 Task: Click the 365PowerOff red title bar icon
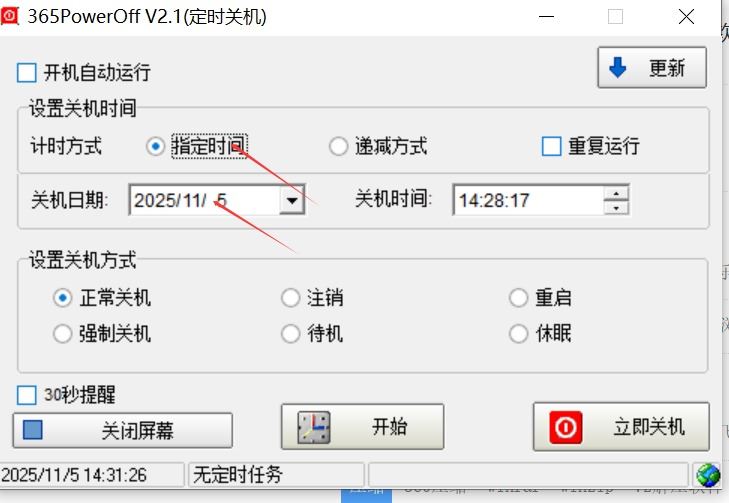coord(9,16)
